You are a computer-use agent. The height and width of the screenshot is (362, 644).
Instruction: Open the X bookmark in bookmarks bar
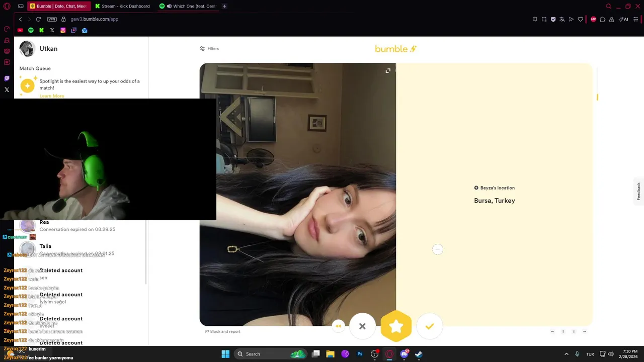tap(52, 30)
